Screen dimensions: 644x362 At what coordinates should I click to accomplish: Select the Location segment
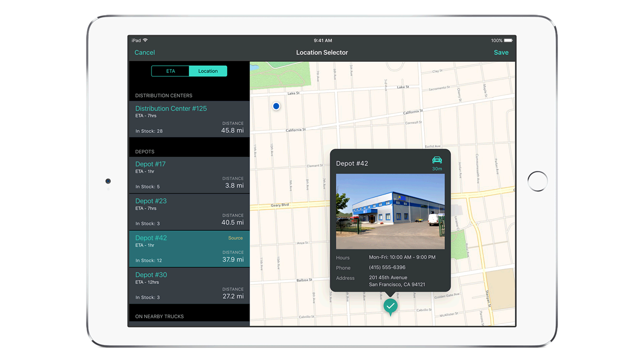pyautogui.click(x=208, y=71)
